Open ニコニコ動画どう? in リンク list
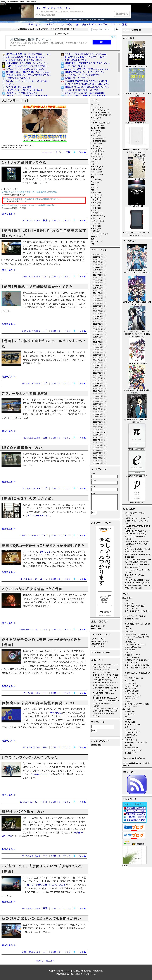The image size is (152, 980). tap(131, 608)
